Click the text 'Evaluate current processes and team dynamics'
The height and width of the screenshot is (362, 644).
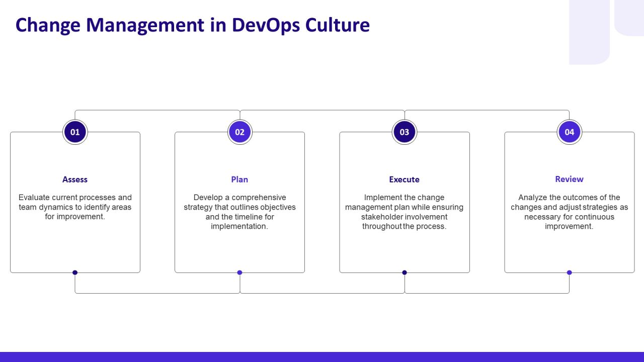click(75, 202)
